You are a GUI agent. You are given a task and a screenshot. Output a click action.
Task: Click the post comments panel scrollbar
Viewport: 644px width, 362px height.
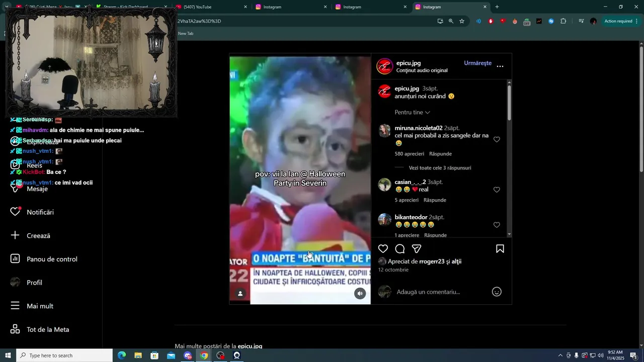click(x=509, y=103)
